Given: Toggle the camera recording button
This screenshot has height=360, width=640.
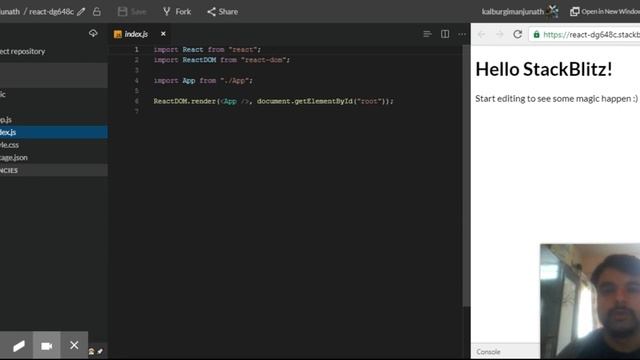Looking at the screenshot, I should point(47,346).
